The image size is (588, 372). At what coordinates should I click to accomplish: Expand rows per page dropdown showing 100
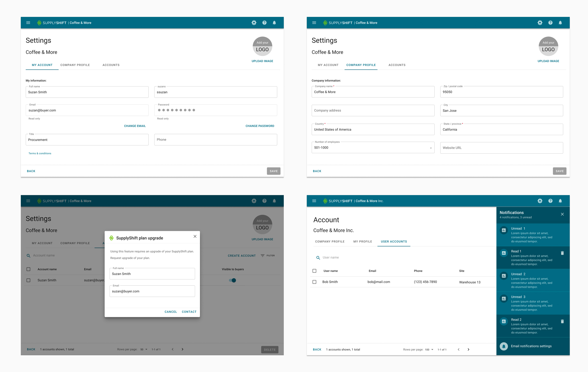(x=429, y=349)
